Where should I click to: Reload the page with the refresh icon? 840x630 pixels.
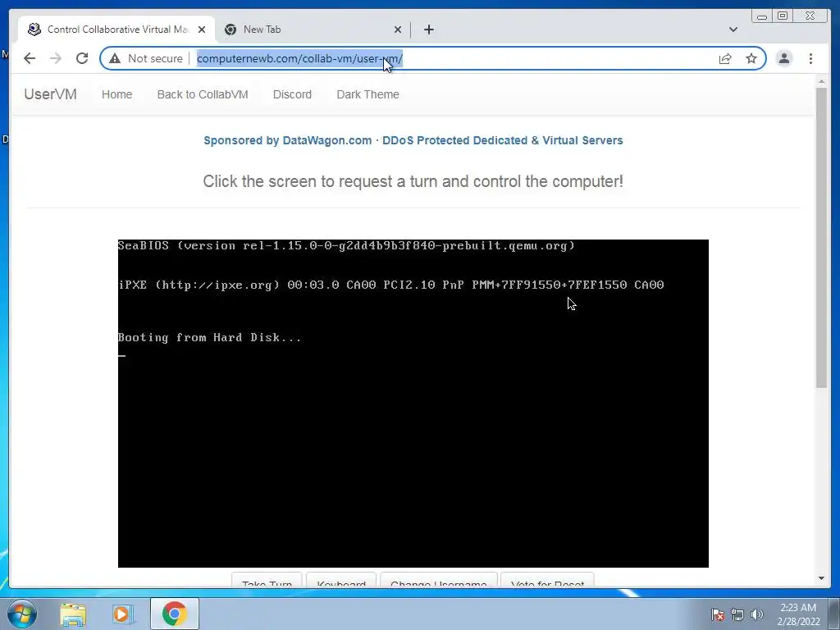[82, 58]
